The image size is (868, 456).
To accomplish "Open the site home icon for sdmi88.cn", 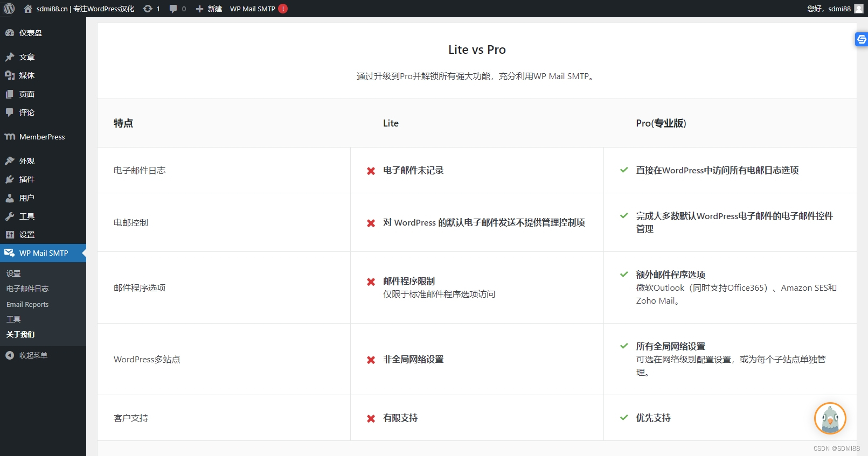I will (28, 9).
